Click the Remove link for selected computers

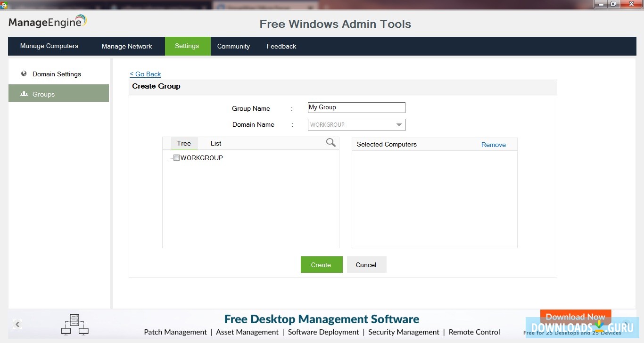click(x=494, y=145)
